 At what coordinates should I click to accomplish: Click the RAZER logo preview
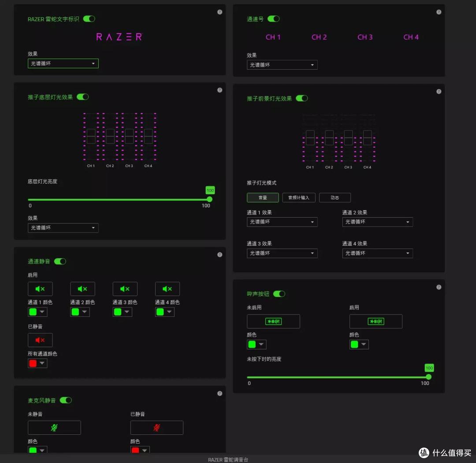[x=119, y=37]
